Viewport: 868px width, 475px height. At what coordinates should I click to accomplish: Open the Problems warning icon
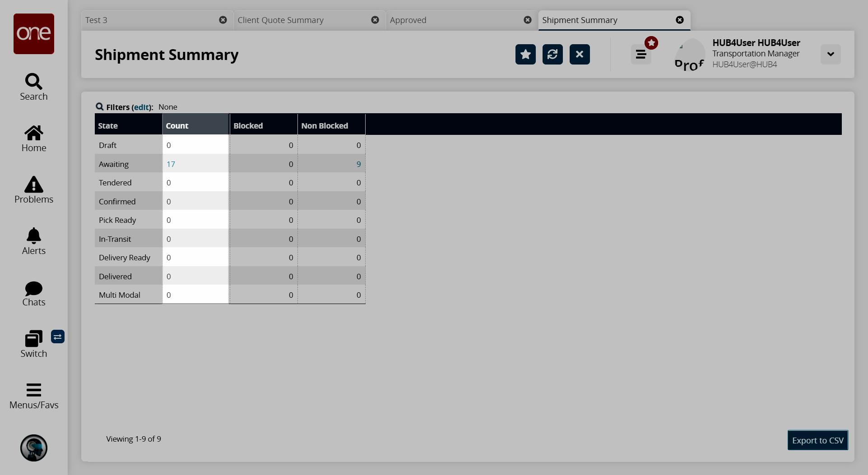point(33,184)
